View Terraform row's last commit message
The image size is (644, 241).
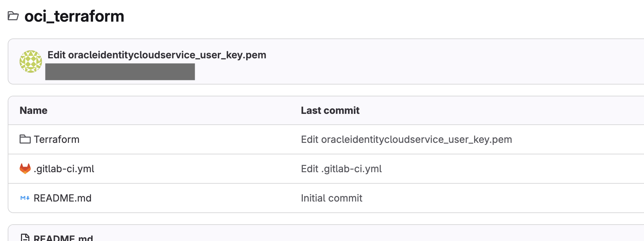[x=406, y=139]
